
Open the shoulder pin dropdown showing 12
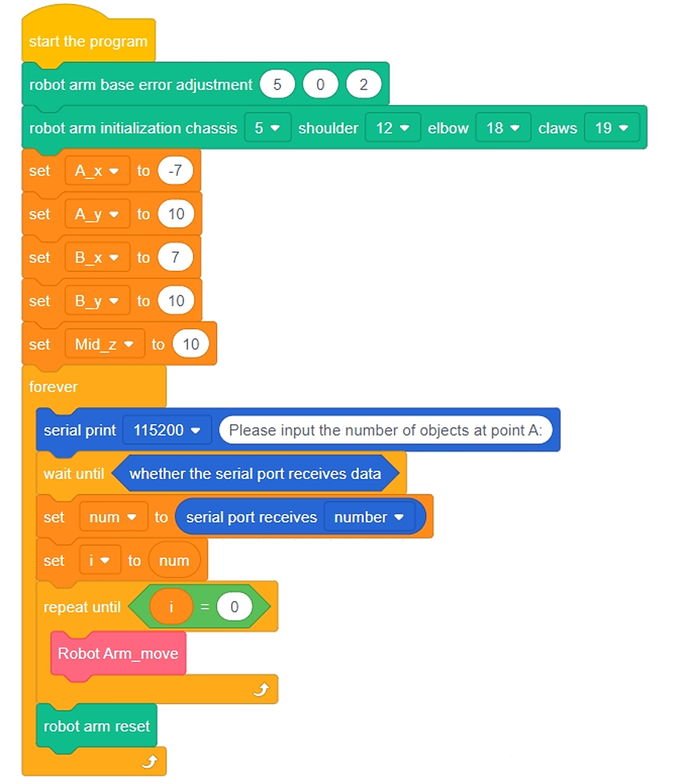click(393, 128)
